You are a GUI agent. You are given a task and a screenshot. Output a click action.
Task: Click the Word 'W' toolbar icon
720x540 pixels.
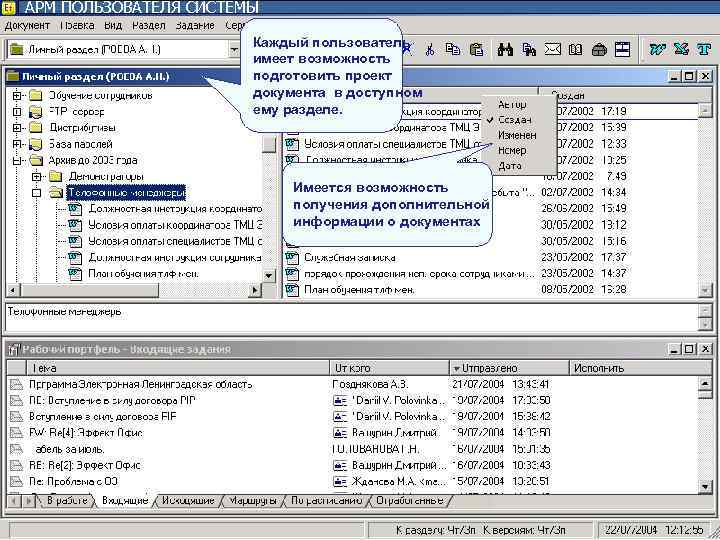658,49
